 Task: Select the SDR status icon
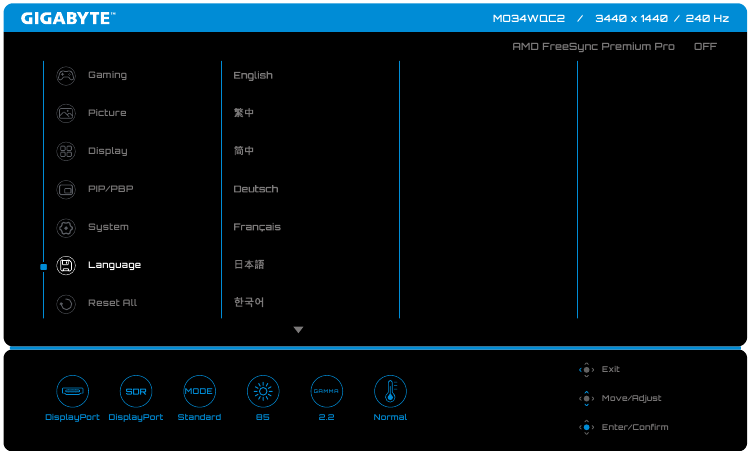[135, 391]
